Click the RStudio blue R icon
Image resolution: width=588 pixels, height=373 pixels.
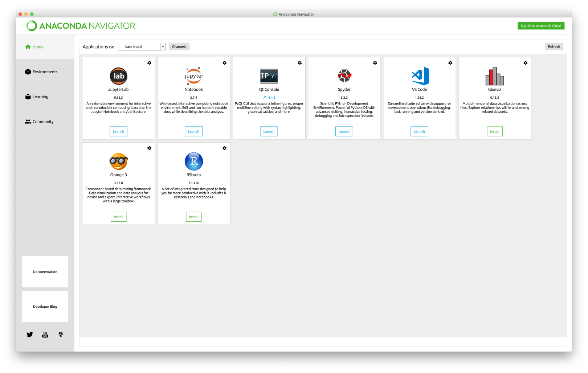pos(194,161)
